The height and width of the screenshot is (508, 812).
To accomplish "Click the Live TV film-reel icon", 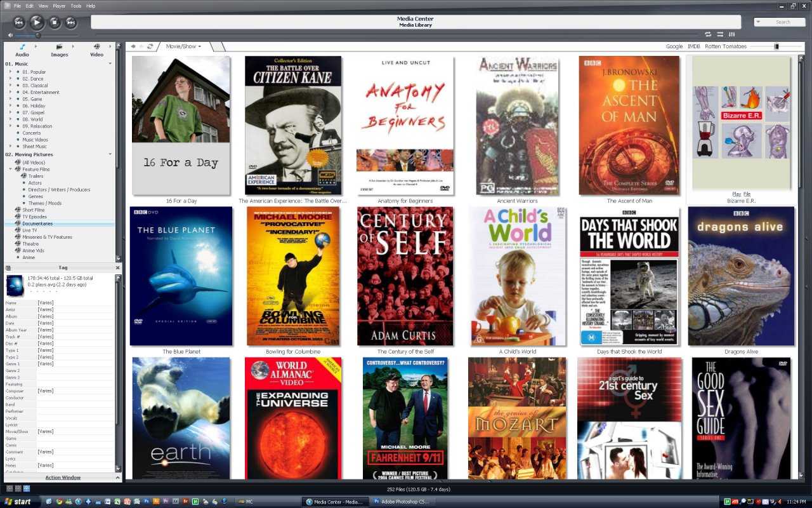I will 18,230.
